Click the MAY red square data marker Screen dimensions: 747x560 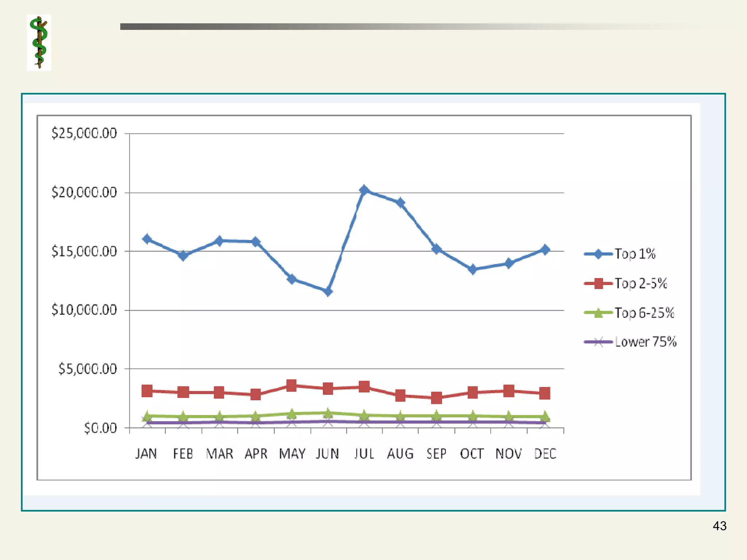[291, 385]
